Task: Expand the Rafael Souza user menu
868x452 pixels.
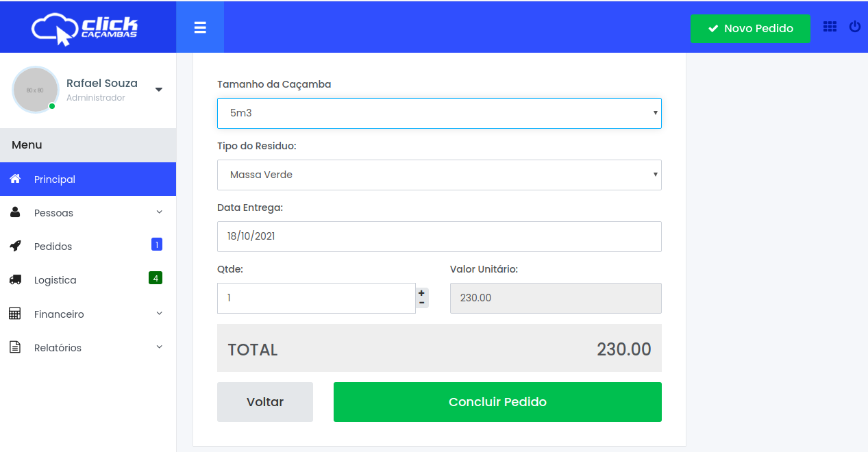Action: pyautogui.click(x=158, y=89)
